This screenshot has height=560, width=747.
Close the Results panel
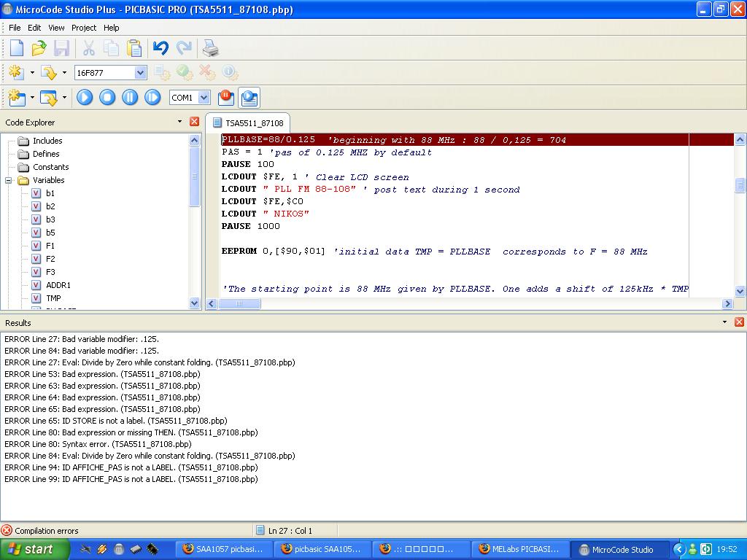[740, 322]
